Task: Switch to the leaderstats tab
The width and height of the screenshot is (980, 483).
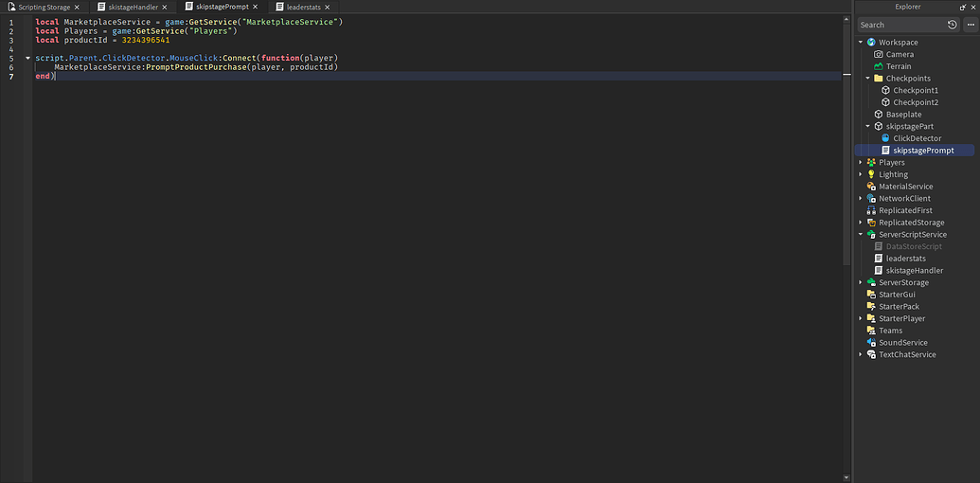Action: point(303,7)
